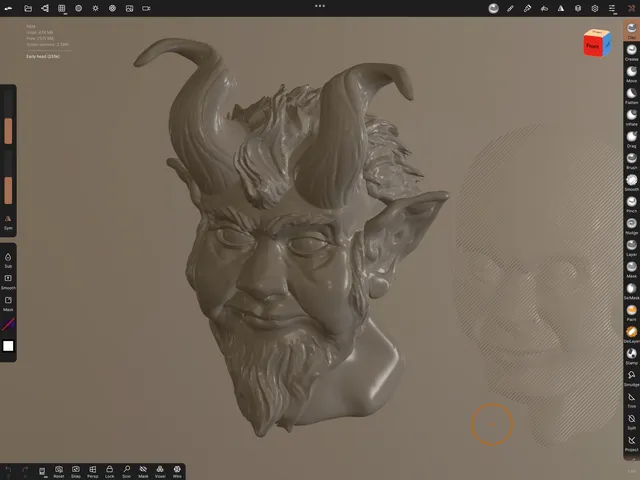
Task: Select the Stamp tool
Action: [x=631, y=356]
